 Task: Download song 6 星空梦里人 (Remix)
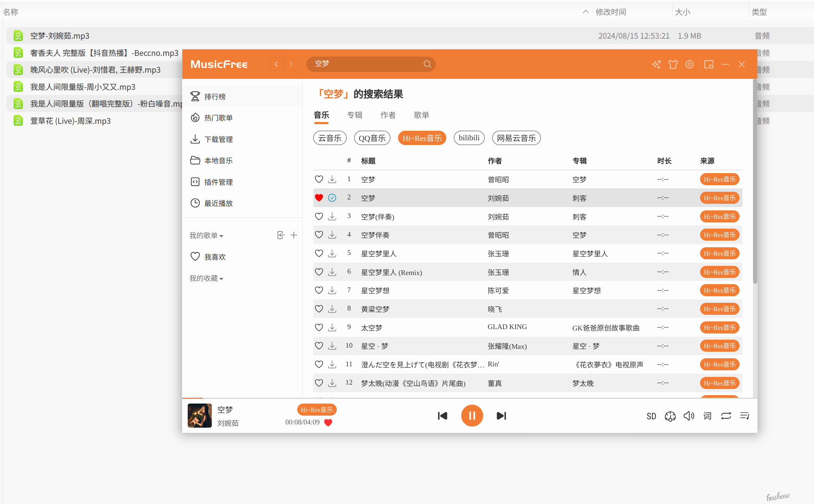(x=332, y=272)
